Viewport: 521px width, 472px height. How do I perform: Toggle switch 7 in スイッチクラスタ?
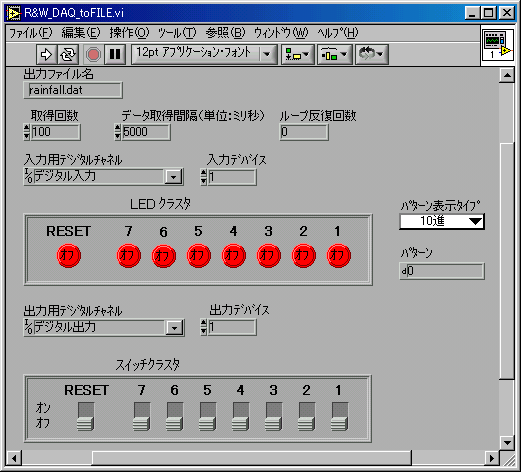pos(142,416)
